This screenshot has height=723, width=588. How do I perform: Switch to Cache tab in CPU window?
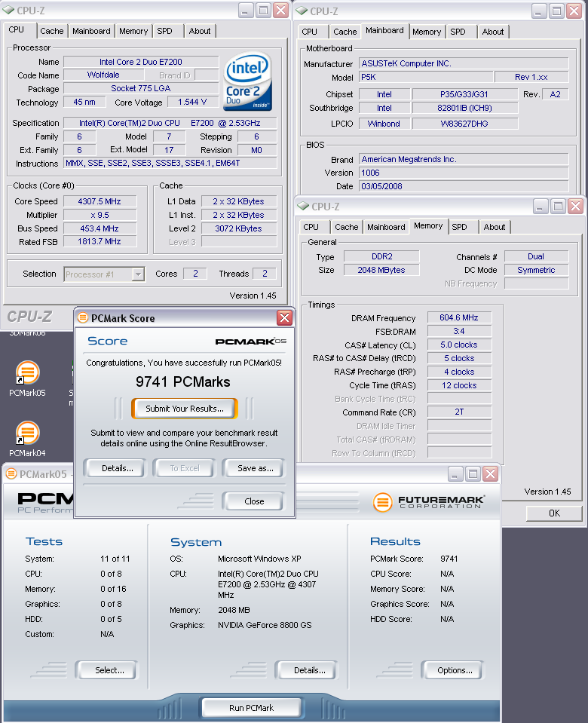[x=52, y=31]
